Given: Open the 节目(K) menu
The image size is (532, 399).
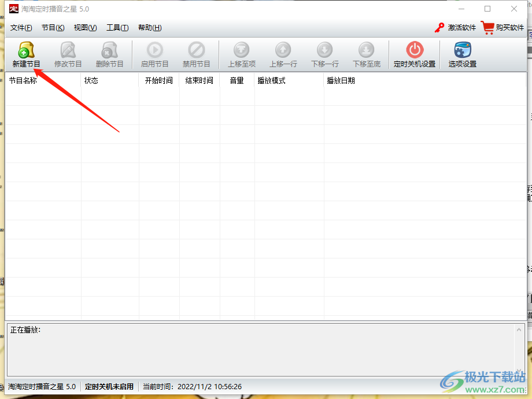Looking at the screenshot, I should [x=53, y=28].
